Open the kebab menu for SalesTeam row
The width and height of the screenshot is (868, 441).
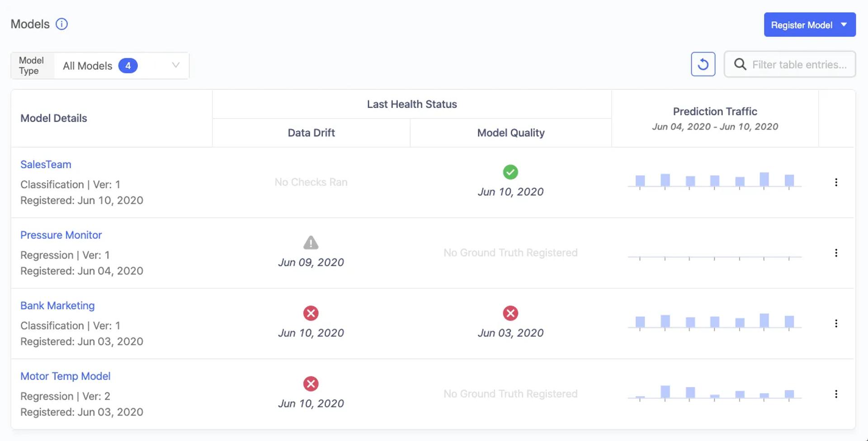(836, 182)
